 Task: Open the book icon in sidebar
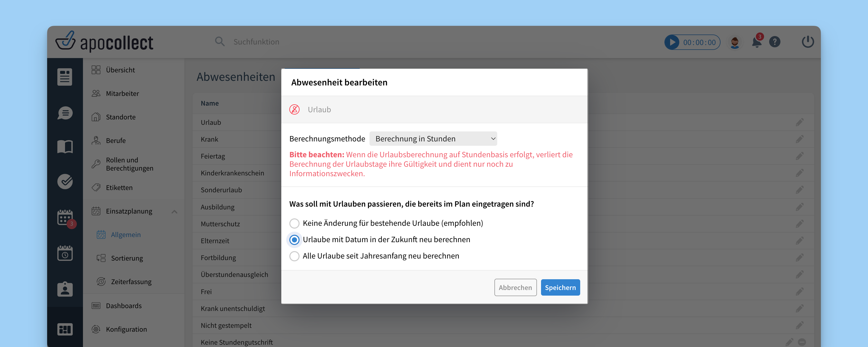pyautogui.click(x=65, y=147)
